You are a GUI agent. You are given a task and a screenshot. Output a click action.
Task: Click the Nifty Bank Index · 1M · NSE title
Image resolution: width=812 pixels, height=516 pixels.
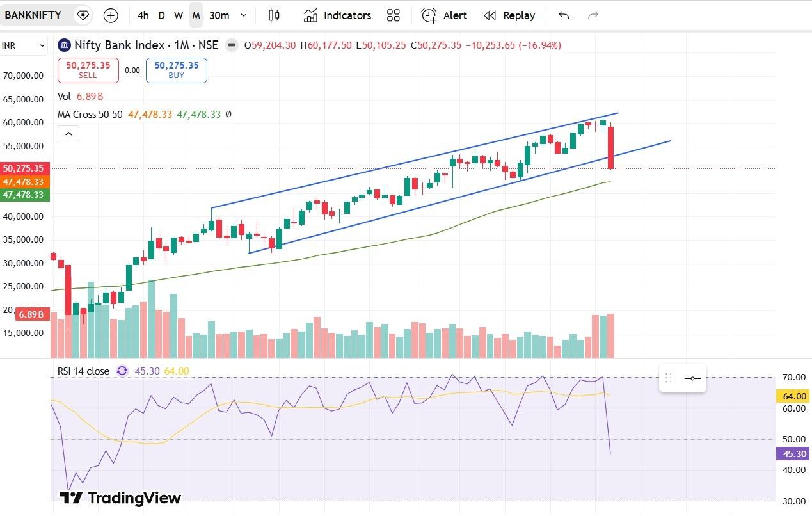click(147, 45)
